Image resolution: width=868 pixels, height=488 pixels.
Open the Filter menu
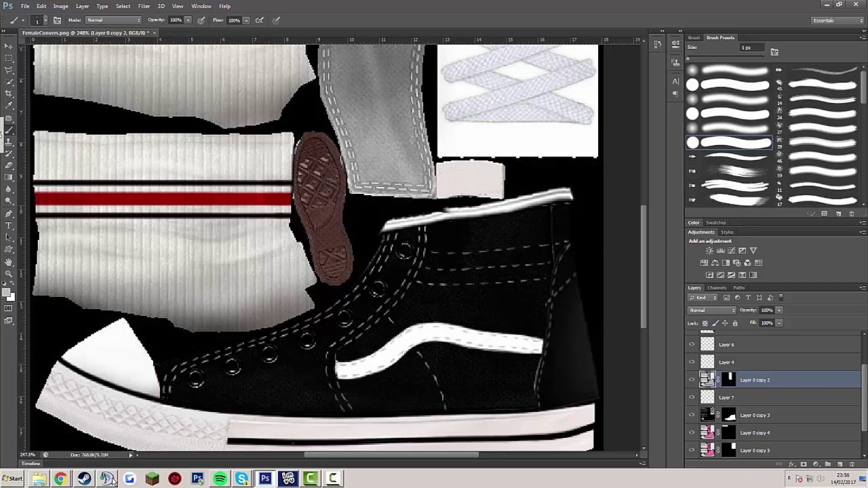pos(144,6)
